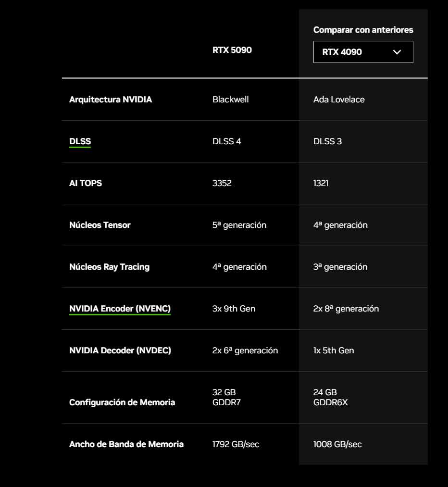
Task: Click the chevron arrow in the RTX 4090 selector
Action: (397, 52)
